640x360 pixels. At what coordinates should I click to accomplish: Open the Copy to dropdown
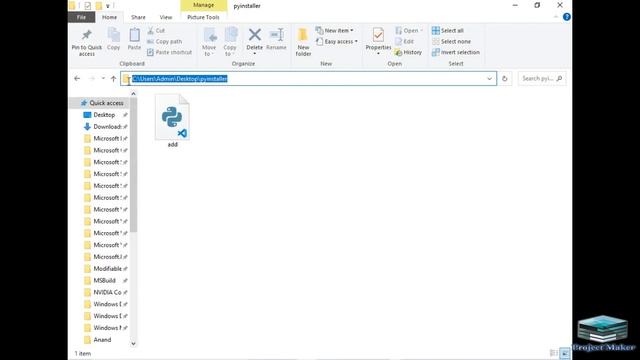click(x=230, y=42)
